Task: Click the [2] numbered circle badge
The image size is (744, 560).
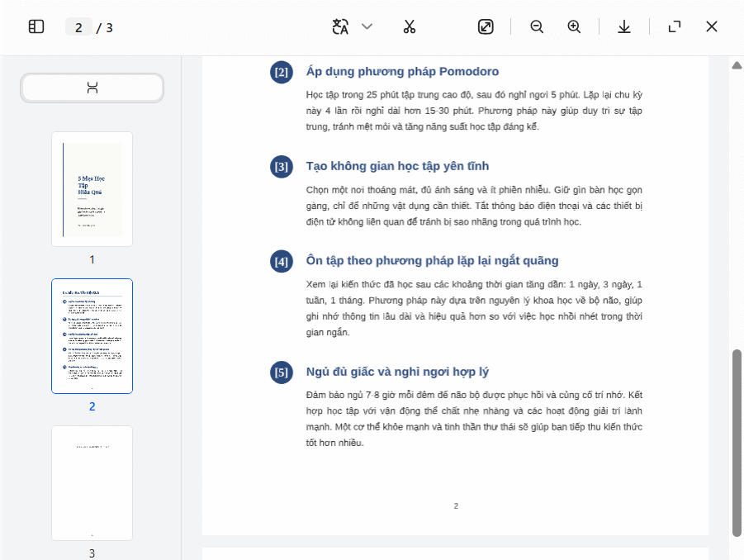Action: click(x=282, y=72)
